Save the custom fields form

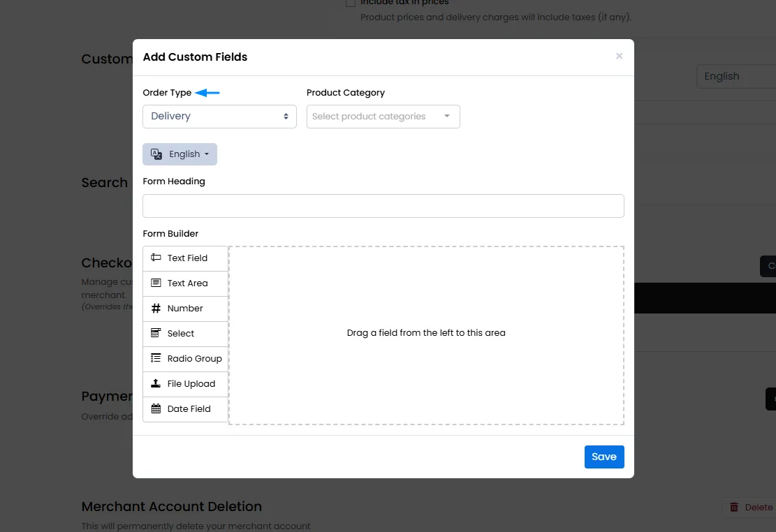pos(604,457)
